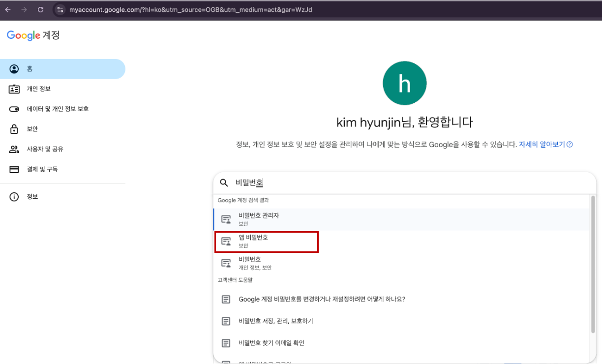
Task: Click the 데이터 및 개인 정보 보호 toggle icon
Action: pyautogui.click(x=14, y=109)
